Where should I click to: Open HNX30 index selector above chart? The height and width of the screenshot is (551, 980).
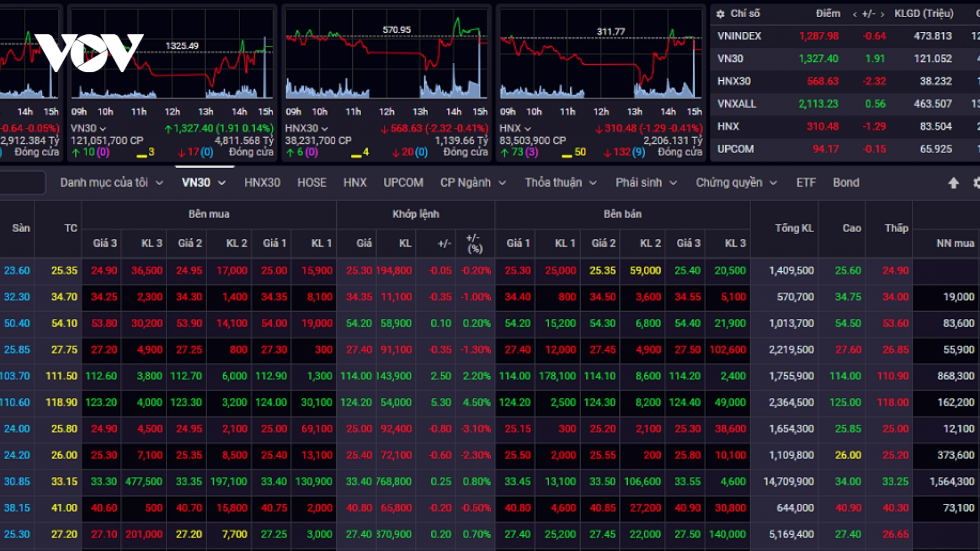click(306, 129)
